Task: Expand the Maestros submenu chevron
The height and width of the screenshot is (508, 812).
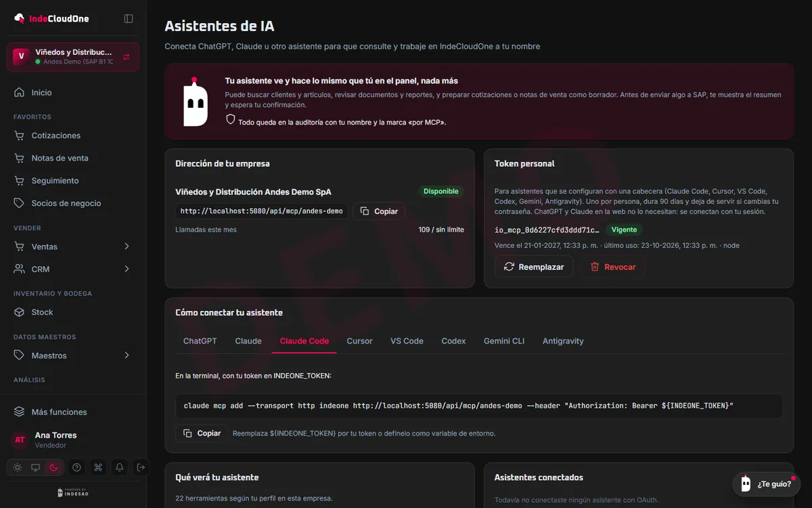Action: 127,356
